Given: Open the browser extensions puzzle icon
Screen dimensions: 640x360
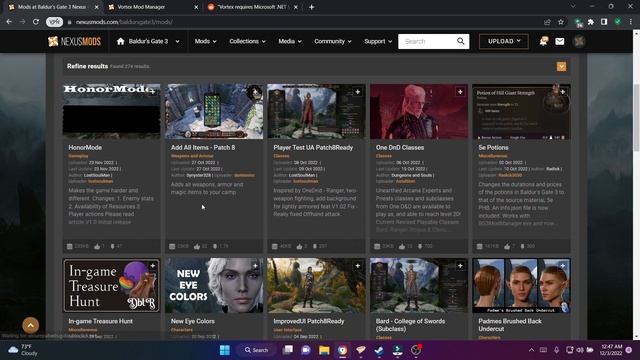Looking at the screenshot, I should [x=591, y=22].
